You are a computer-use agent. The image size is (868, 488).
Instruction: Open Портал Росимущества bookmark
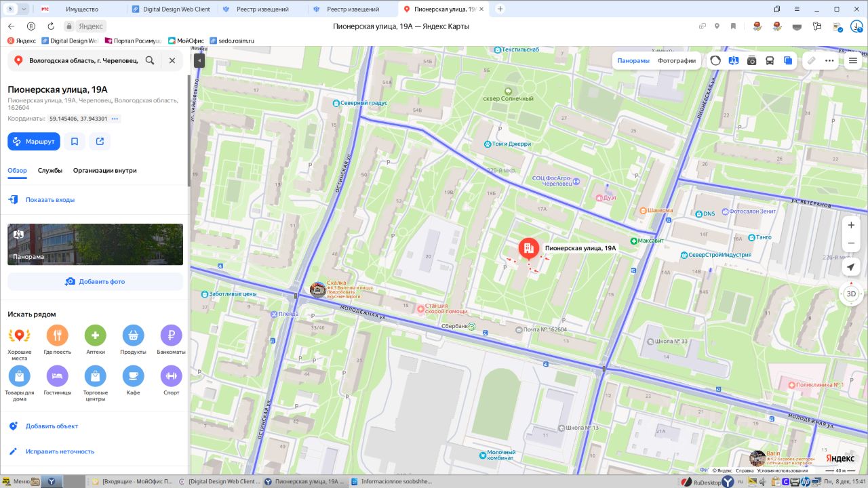click(134, 41)
